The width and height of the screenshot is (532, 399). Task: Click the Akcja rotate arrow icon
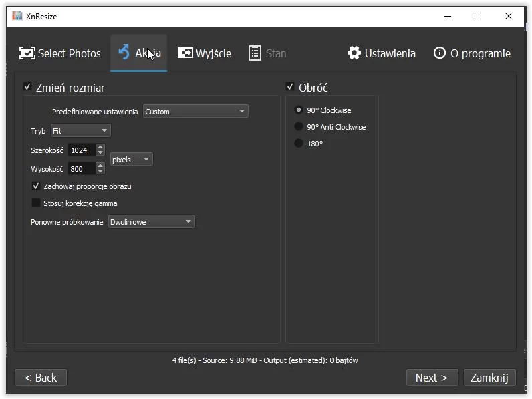[124, 53]
